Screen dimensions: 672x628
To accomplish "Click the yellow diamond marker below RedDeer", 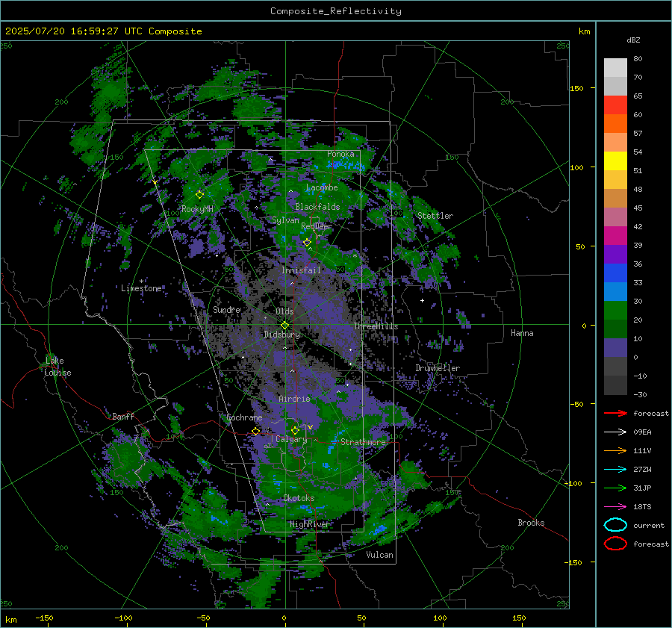I will 307,243.
